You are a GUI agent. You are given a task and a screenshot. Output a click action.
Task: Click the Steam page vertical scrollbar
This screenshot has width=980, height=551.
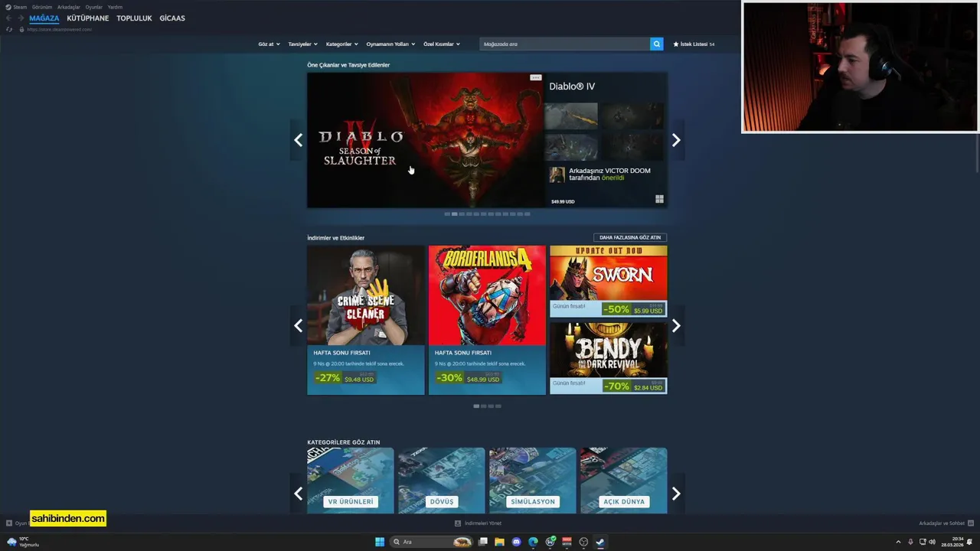click(x=977, y=153)
